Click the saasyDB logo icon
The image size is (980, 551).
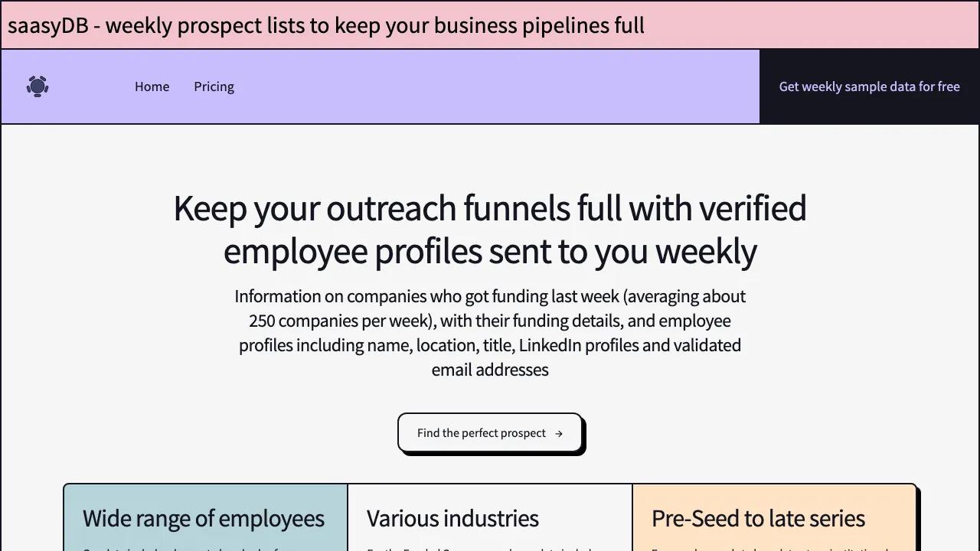[x=38, y=86]
